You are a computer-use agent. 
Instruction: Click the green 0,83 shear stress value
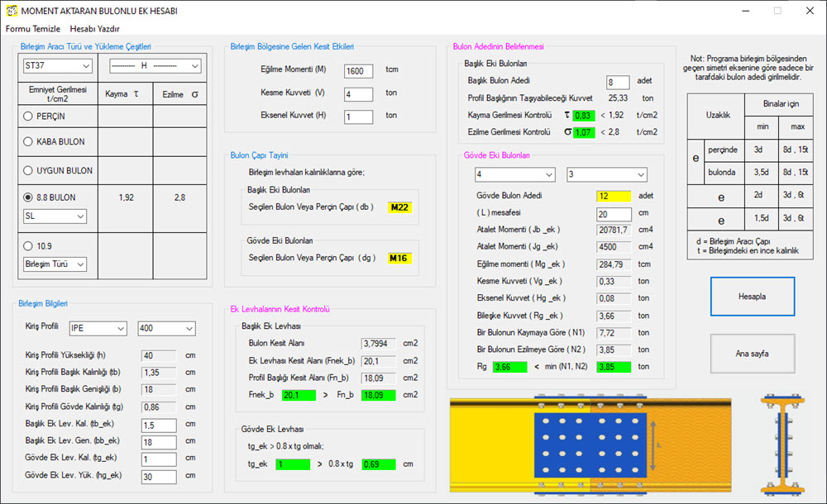(x=584, y=116)
